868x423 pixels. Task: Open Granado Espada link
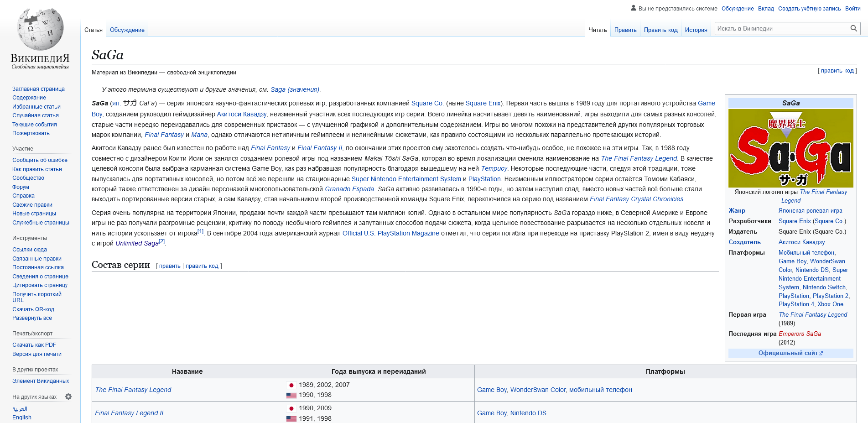click(x=349, y=189)
